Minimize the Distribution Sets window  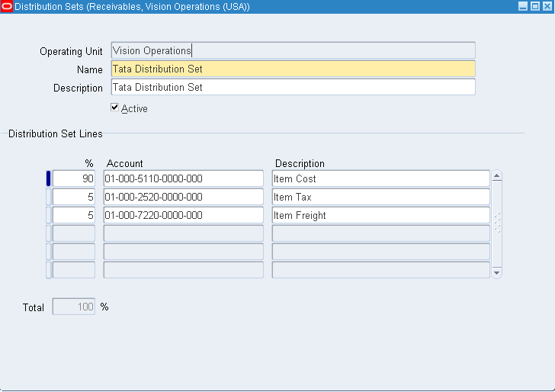pyautogui.click(x=523, y=7)
